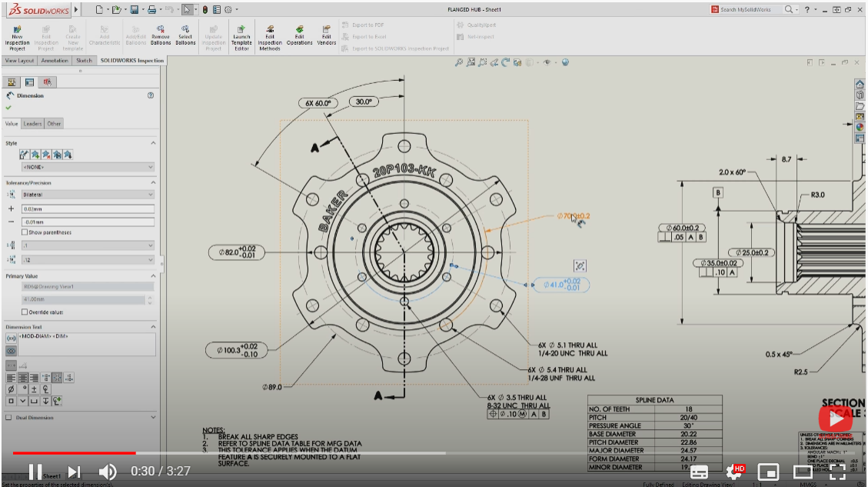This screenshot has height=487, width=868.
Task: Switch to Sketch tab
Action: coord(84,60)
